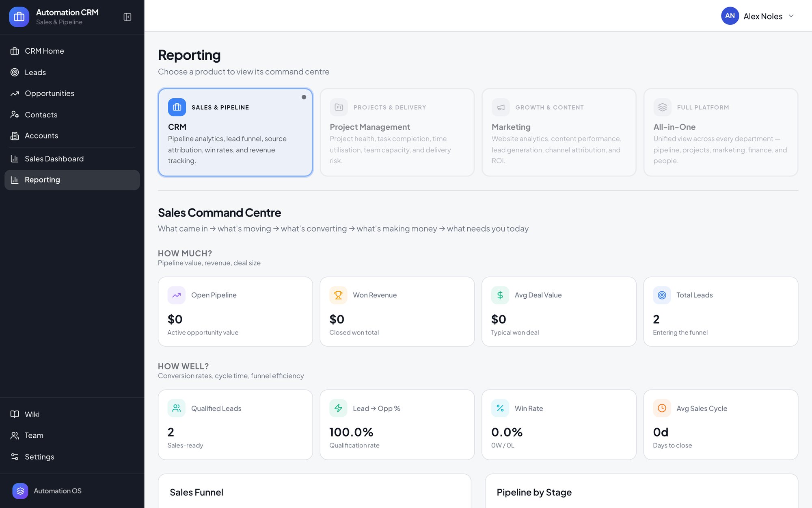Click the Avg Sales Cycle clock icon

click(x=662, y=408)
